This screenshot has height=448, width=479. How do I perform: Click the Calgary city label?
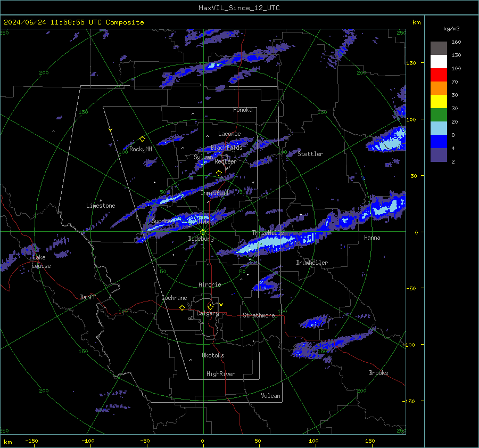coord(208,313)
